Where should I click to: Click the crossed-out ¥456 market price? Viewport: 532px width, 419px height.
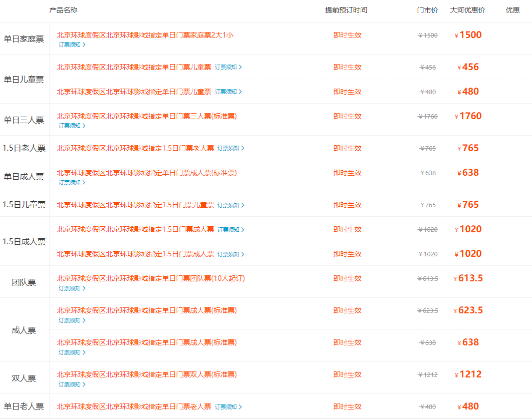(x=427, y=68)
